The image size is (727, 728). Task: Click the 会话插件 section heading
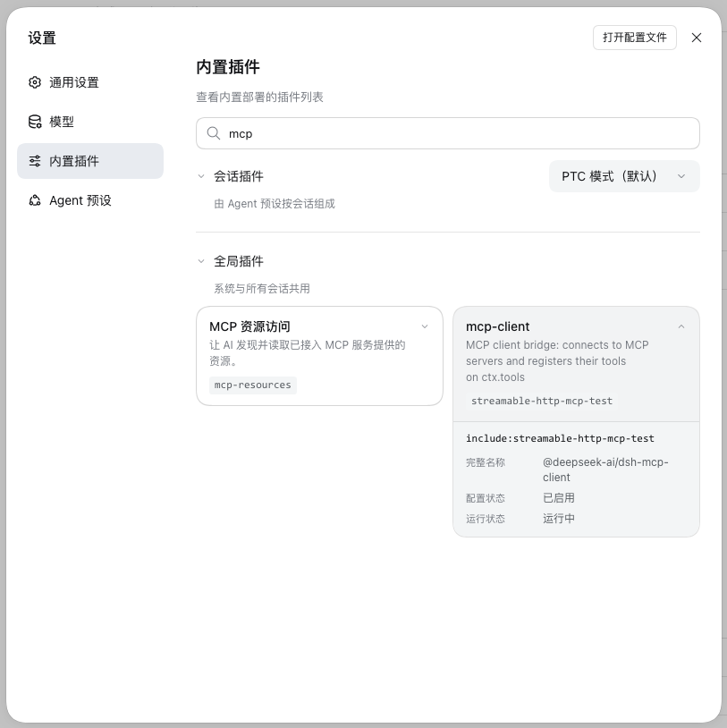pyautogui.click(x=239, y=176)
